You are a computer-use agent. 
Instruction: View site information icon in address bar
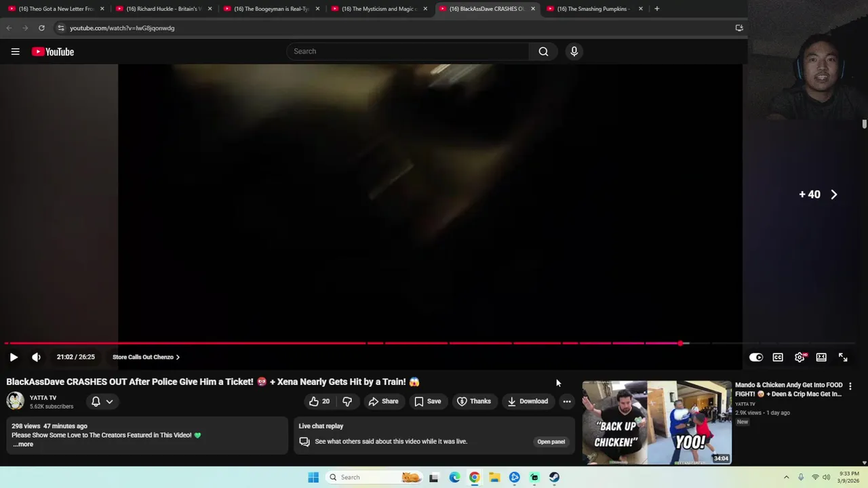click(x=60, y=28)
